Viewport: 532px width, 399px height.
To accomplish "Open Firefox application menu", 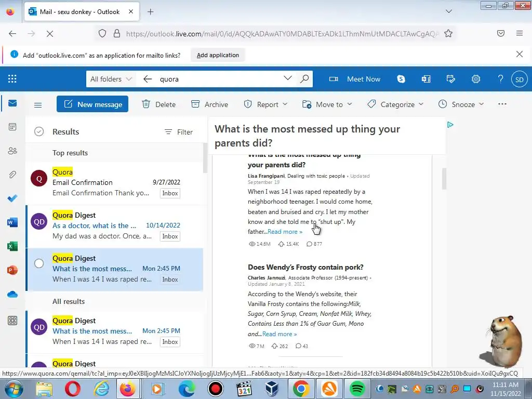I will click(x=520, y=33).
